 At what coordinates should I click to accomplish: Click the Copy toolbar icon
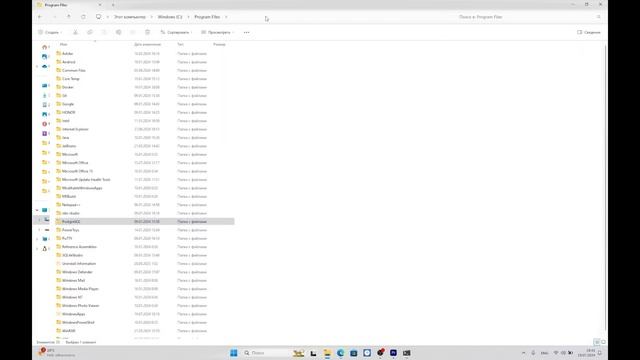pos(89,32)
